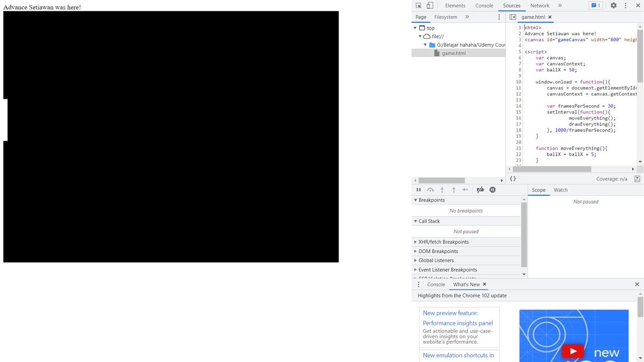
Task: Click the black game canvas
Action: [x=171, y=137]
